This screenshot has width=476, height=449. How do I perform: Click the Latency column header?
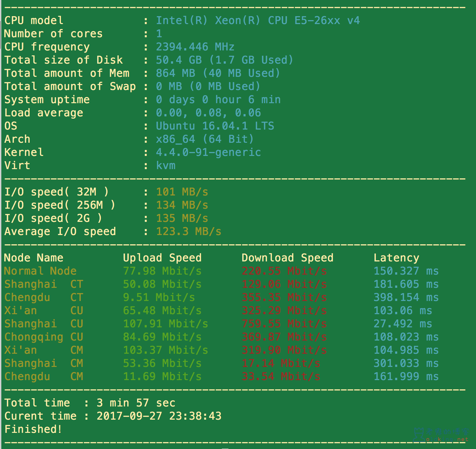click(x=396, y=258)
